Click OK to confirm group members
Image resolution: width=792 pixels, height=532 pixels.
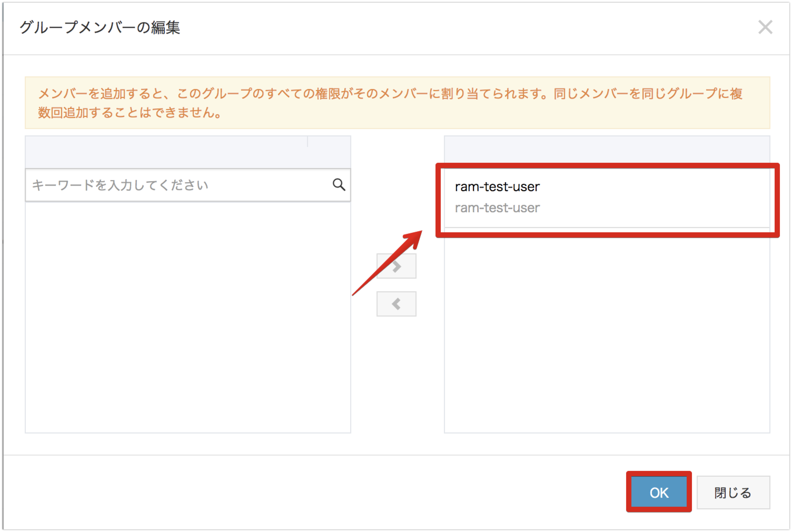pos(659,492)
